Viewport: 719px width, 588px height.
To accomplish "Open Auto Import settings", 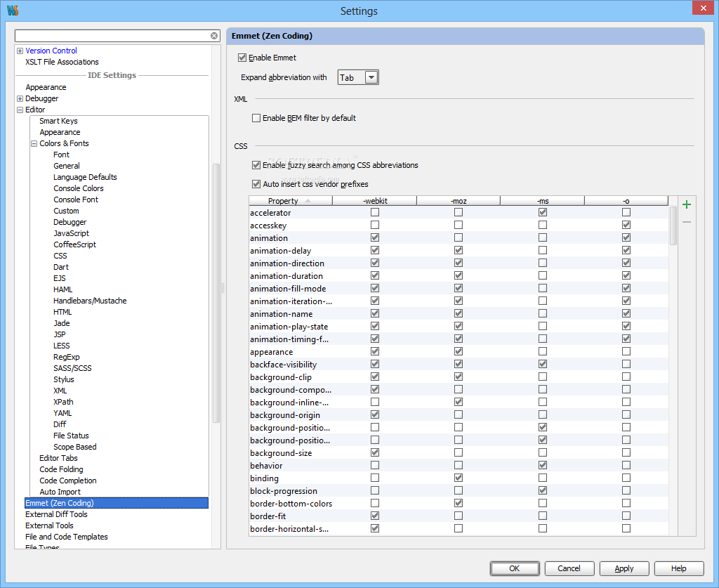I will coord(60,492).
